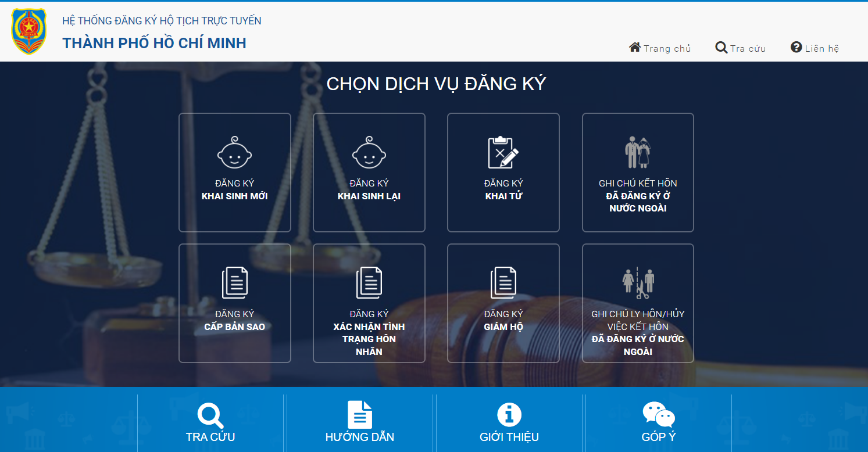Select the clipboard pencil icon for Khai Tử
Viewport: 868px width, 452px height.
coord(503,153)
